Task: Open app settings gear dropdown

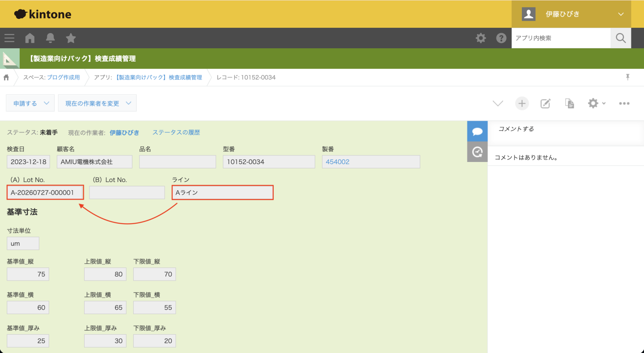Action: point(597,103)
